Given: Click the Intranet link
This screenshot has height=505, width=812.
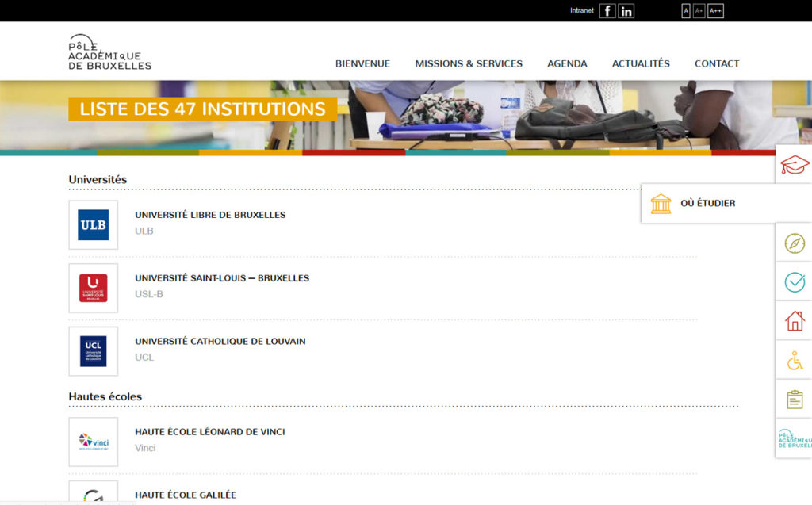Looking at the screenshot, I should tap(581, 10).
